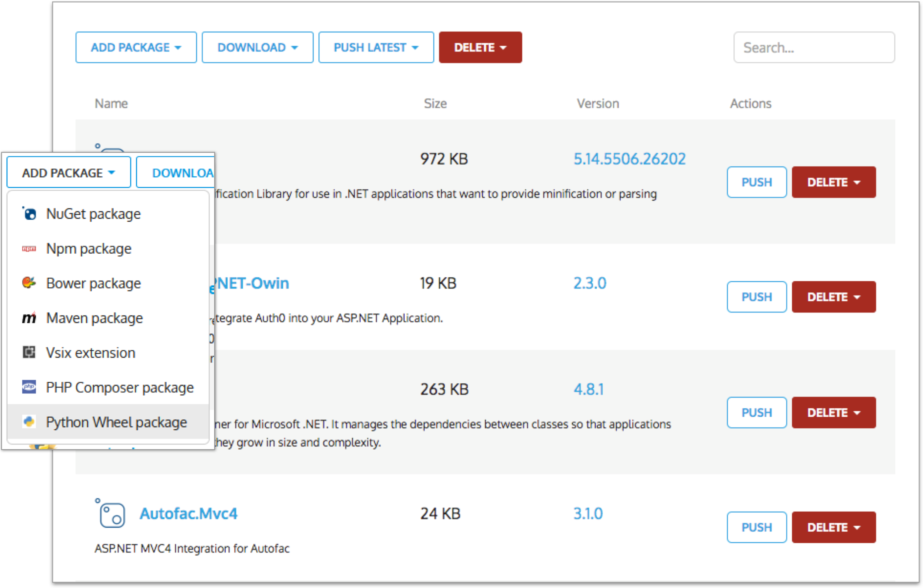Select the Bower package icon
923x588 pixels.
coord(29,283)
